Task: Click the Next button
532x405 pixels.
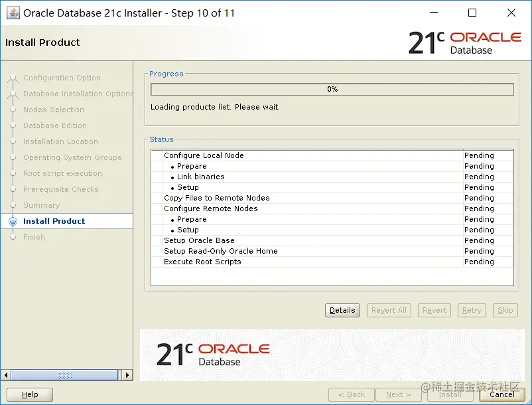Action: coord(398,394)
